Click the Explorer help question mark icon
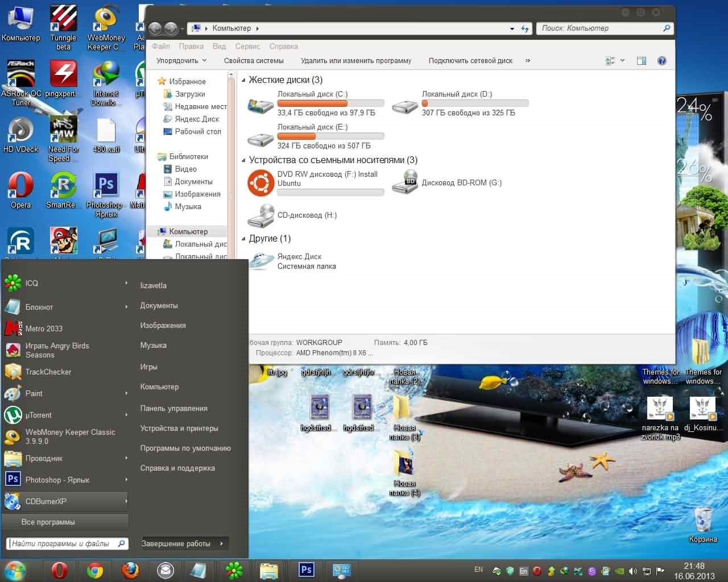This screenshot has height=582, width=728. coord(661,61)
